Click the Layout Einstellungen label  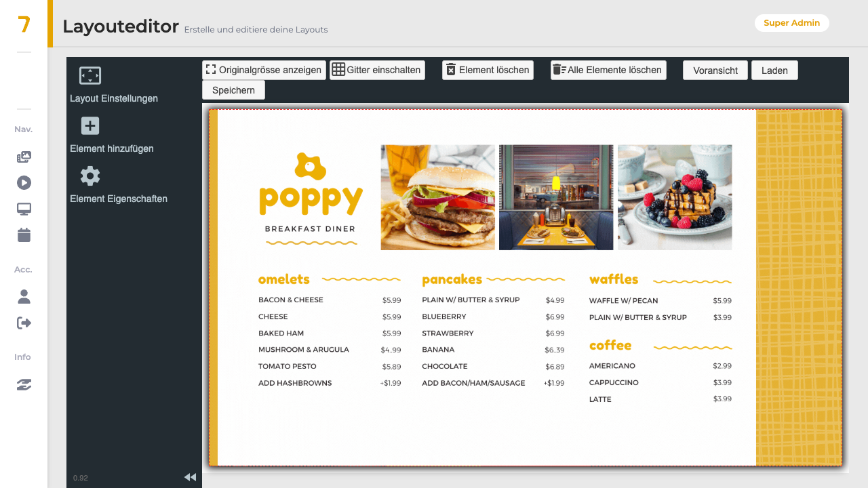(x=114, y=98)
